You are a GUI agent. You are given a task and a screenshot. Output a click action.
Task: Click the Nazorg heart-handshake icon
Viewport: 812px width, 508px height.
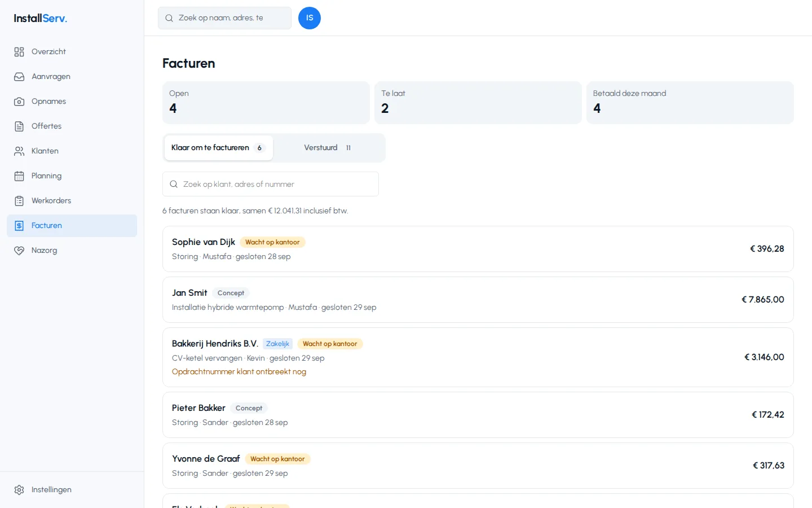[19, 251]
